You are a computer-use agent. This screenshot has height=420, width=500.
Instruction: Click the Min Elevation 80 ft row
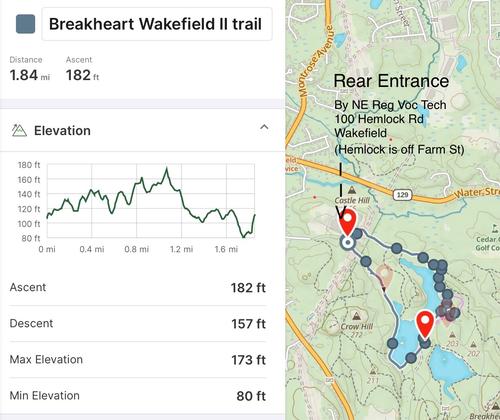tap(138, 396)
